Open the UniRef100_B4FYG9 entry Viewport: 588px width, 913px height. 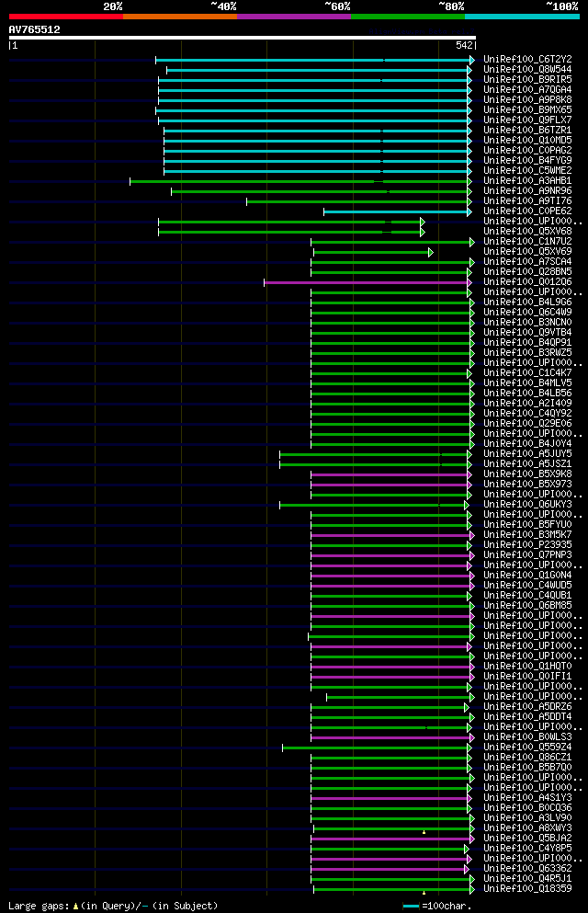527,160
